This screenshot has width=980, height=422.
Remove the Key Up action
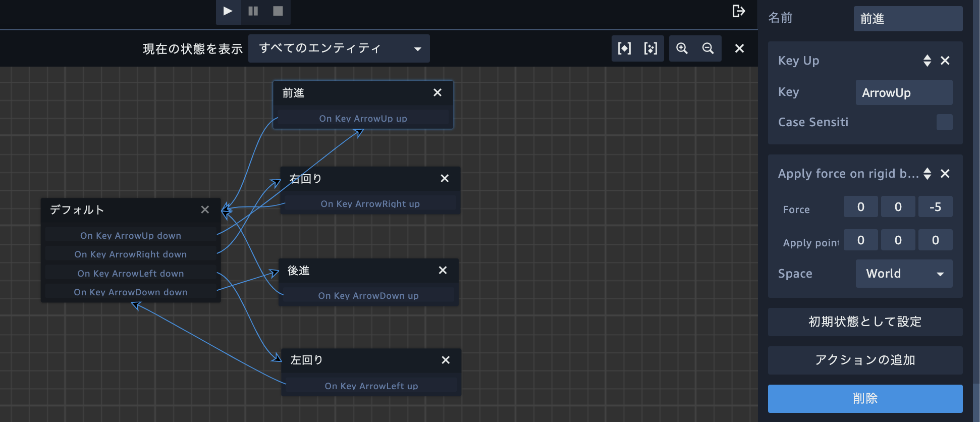945,61
